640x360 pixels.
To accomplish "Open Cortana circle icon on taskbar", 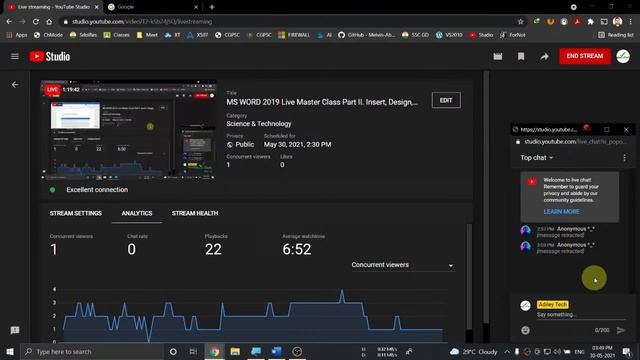I will coord(173,351).
